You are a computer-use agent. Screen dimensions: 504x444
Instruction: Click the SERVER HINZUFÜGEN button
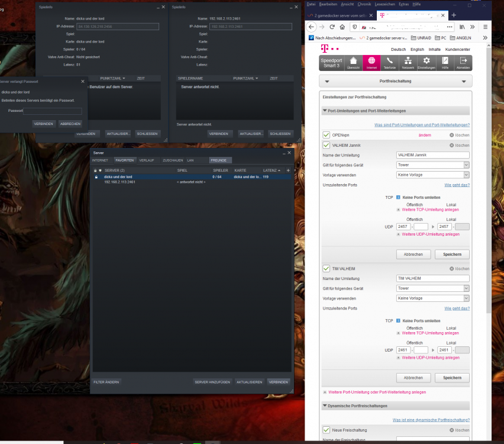[x=212, y=382]
